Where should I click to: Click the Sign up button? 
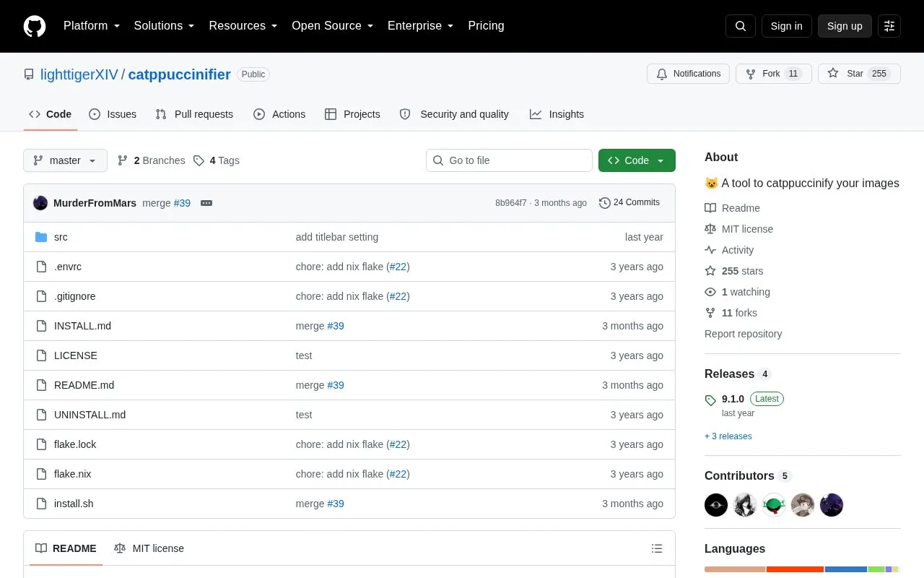click(x=845, y=26)
